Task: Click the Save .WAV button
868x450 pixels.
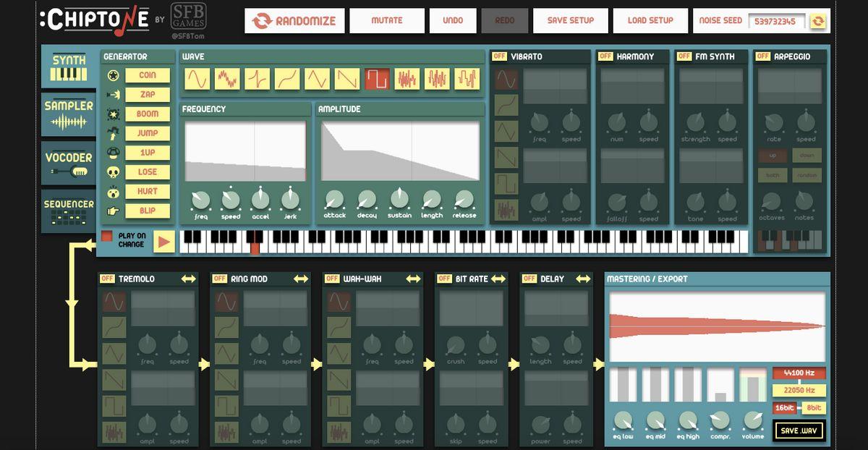Action: [799, 431]
